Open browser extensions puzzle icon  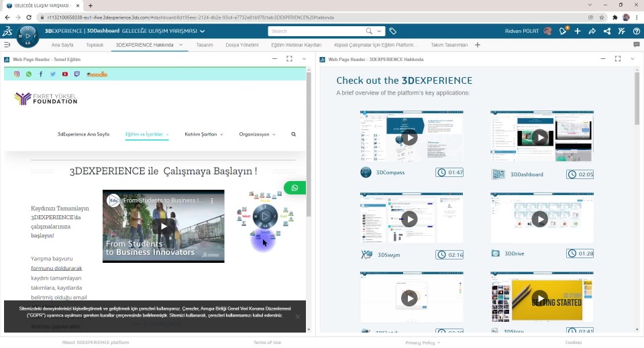(x=615, y=17)
